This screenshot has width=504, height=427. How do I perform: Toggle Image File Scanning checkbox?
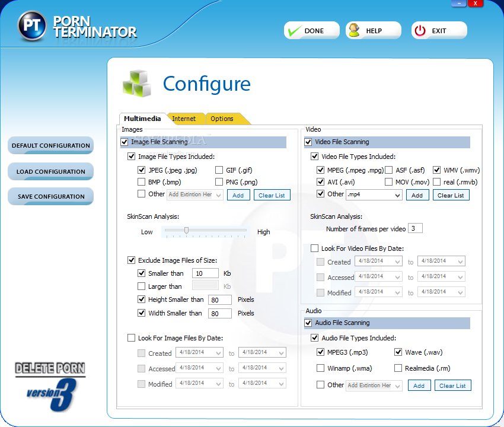click(125, 142)
